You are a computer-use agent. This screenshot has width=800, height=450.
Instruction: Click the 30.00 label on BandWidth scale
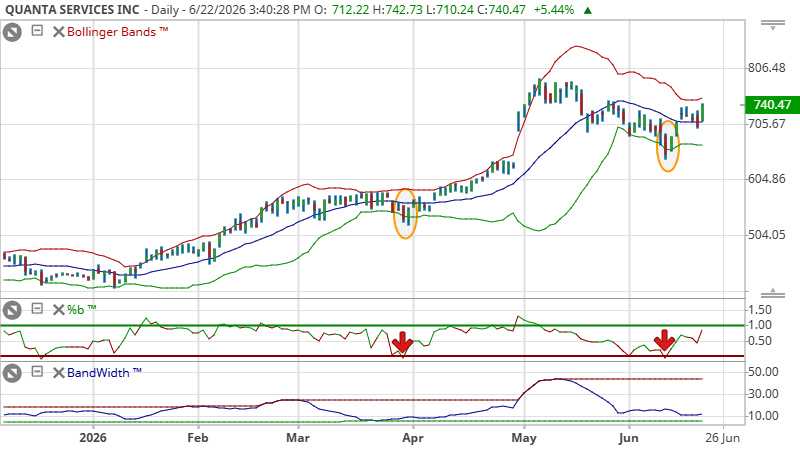click(763, 394)
